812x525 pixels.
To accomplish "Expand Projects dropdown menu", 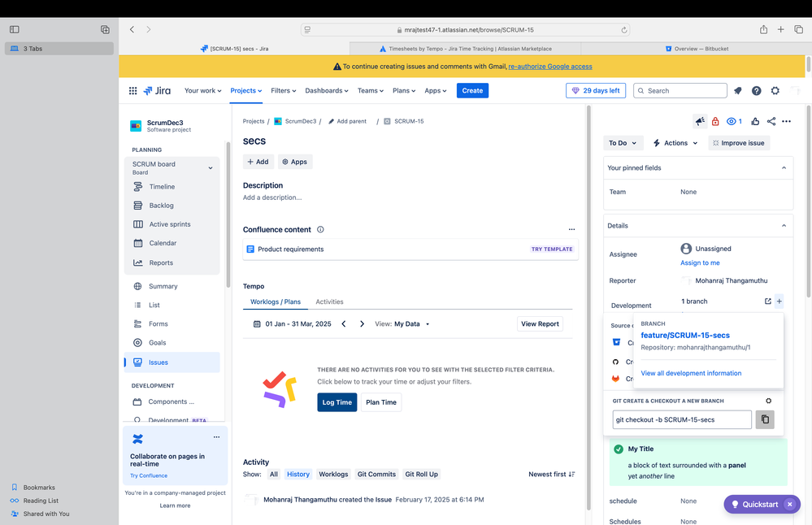I will pos(246,90).
